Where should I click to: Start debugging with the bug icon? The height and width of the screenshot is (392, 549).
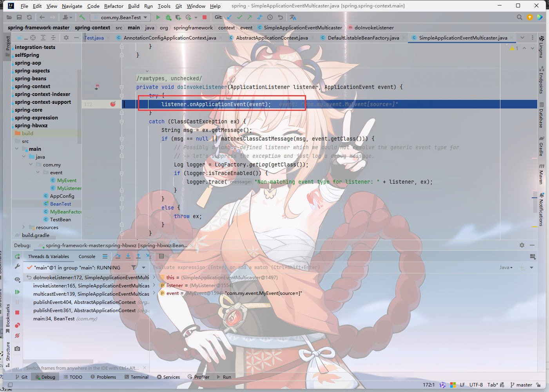168,17
